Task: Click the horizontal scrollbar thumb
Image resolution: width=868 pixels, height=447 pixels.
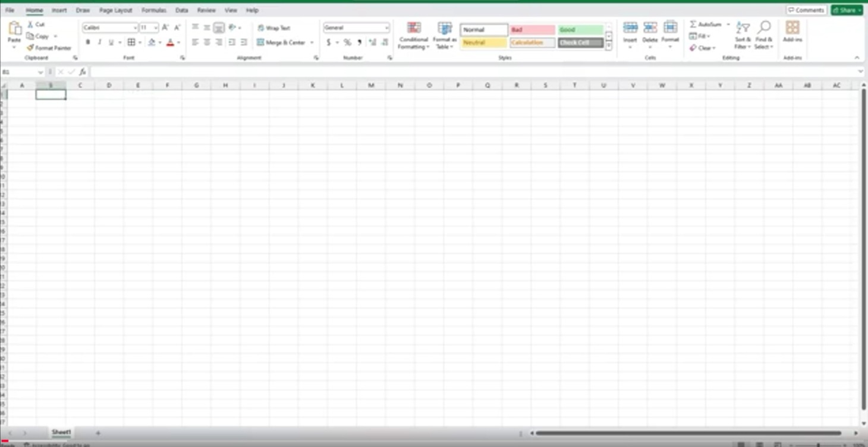Action: [x=688, y=433]
